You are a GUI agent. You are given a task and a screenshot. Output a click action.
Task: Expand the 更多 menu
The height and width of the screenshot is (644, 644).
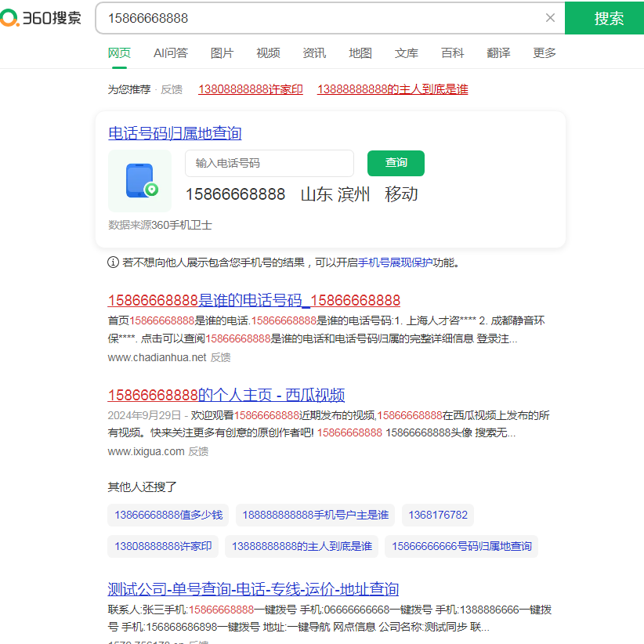(x=545, y=53)
